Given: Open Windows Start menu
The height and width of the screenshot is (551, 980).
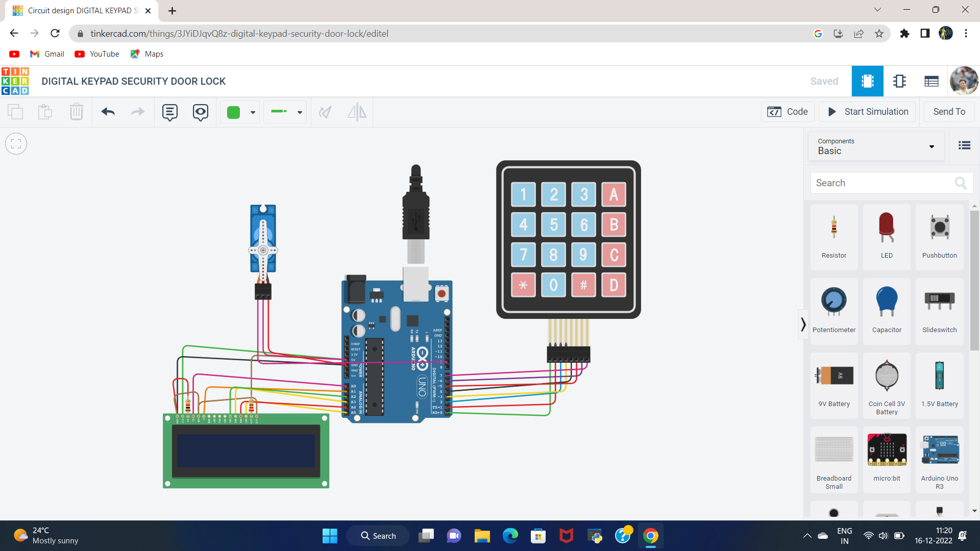Looking at the screenshot, I should pyautogui.click(x=330, y=536).
